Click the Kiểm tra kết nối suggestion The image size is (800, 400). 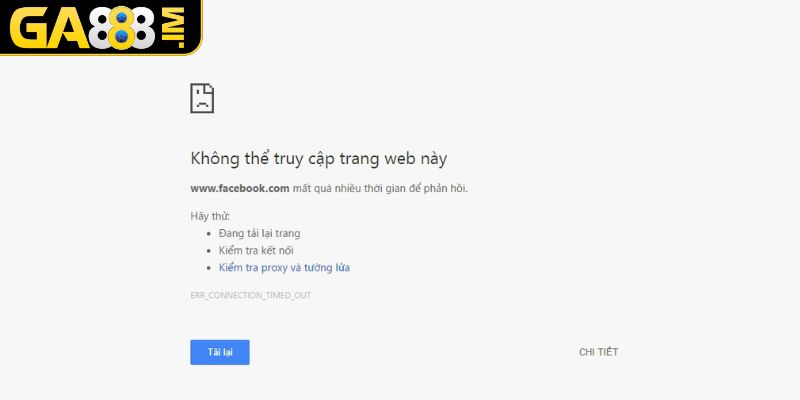coord(256,251)
